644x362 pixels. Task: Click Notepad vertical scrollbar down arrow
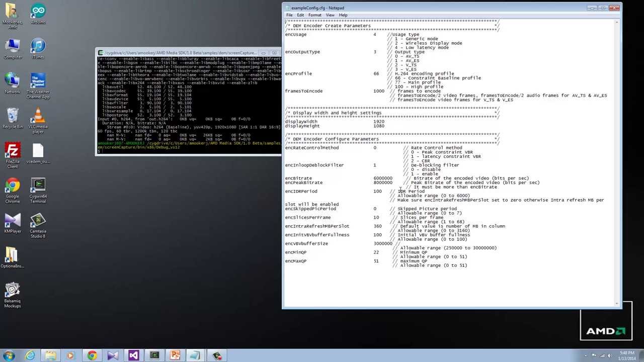[617, 303]
